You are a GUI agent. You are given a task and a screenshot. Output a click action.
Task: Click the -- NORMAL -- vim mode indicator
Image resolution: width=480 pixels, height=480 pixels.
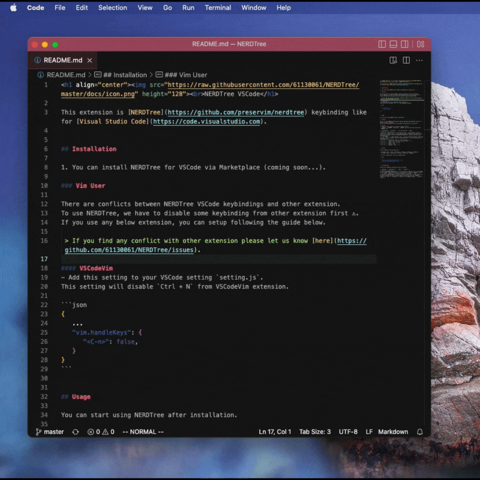[x=143, y=432]
